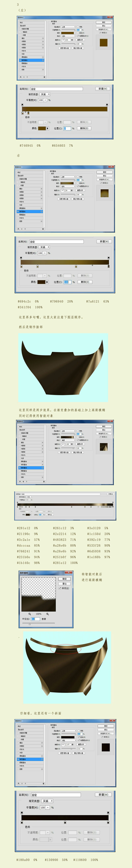
Task: Click 新建(W) in first Gradient Editor
Action: 103,89
